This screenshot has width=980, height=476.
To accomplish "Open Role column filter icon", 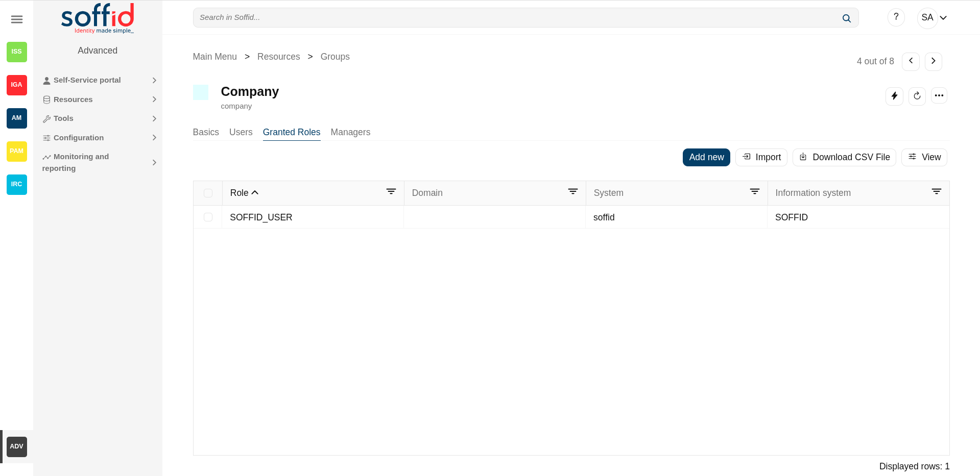I will (391, 191).
